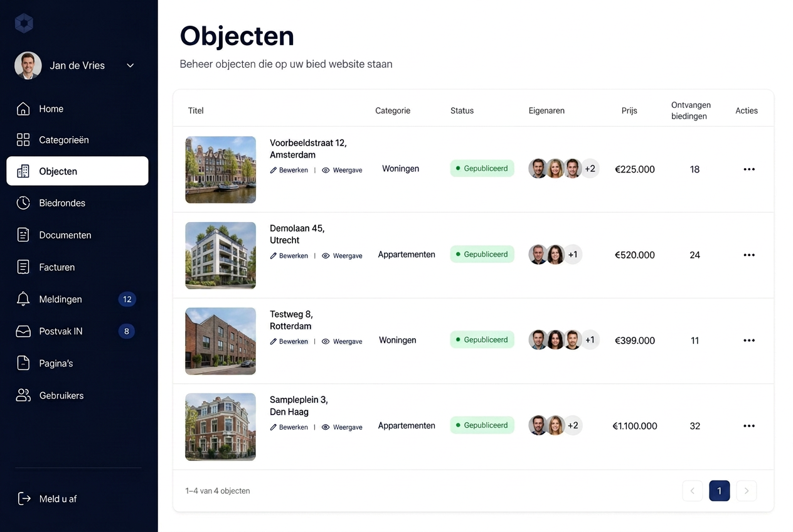Open the Categorieën menu item
Image resolution: width=793 pixels, height=532 pixels.
(x=77, y=140)
